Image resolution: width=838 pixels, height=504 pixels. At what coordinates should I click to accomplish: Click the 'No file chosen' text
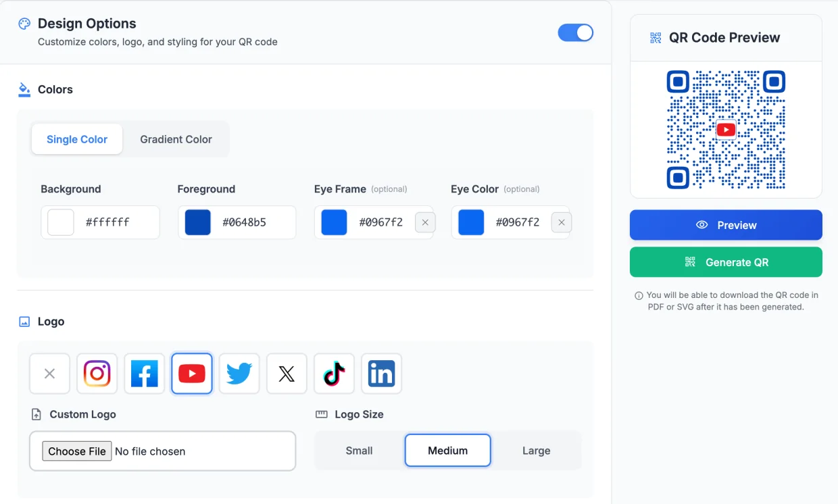[150, 451]
